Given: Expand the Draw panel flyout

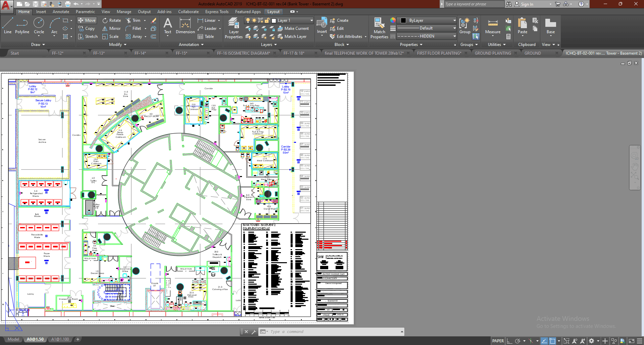Looking at the screenshot, I should point(38,45).
